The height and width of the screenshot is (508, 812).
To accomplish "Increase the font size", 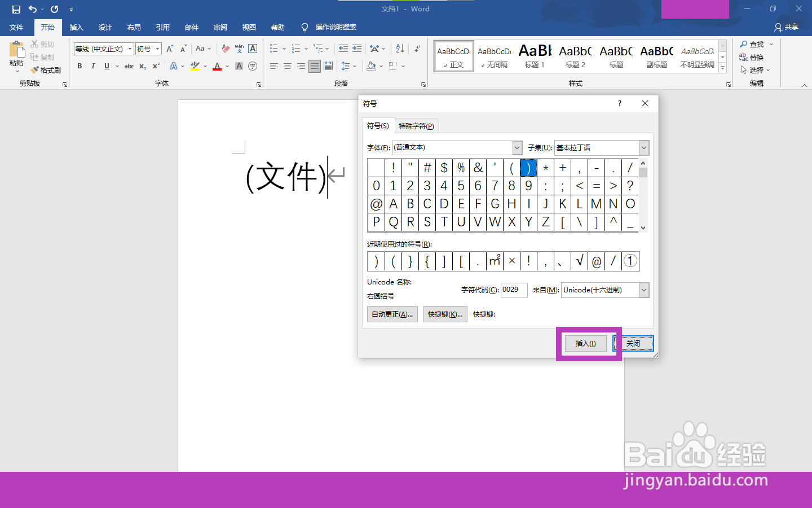I will click(x=170, y=49).
